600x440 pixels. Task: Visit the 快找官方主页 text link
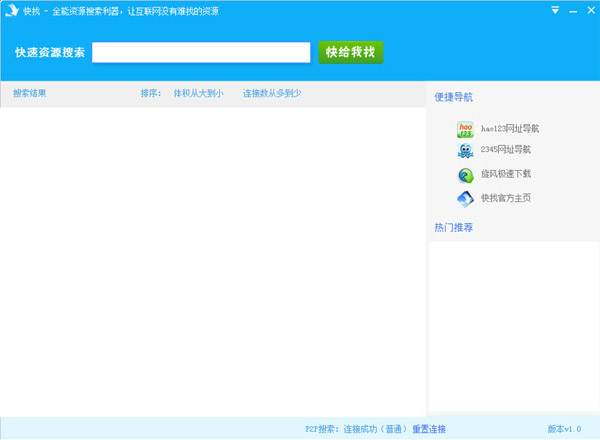506,198
